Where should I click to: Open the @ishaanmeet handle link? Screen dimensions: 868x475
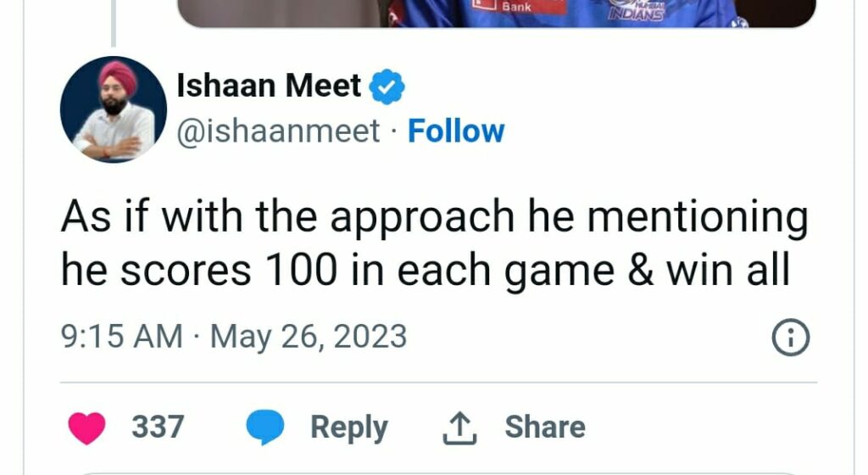(x=279, y=131)
